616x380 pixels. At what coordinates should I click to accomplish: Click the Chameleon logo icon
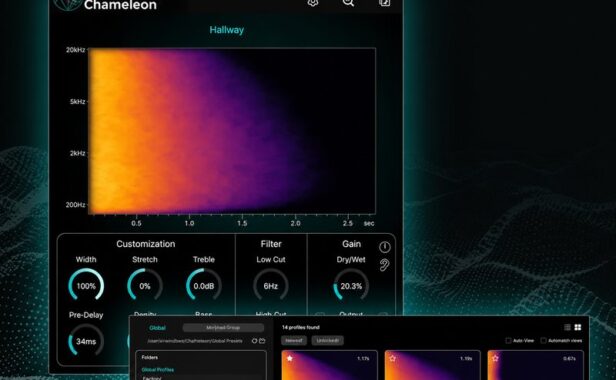[x=67, y=5]
